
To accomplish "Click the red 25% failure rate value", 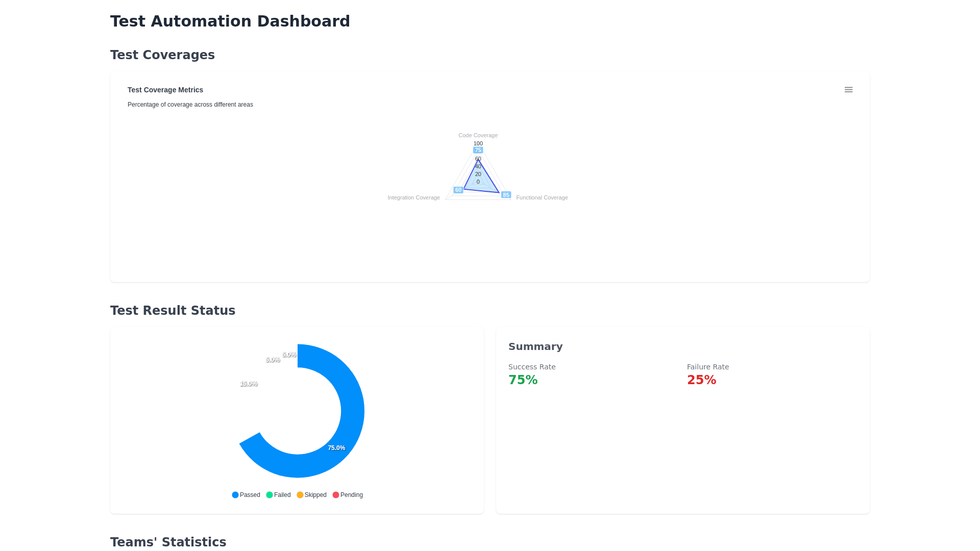I will [x=701, y=380].
